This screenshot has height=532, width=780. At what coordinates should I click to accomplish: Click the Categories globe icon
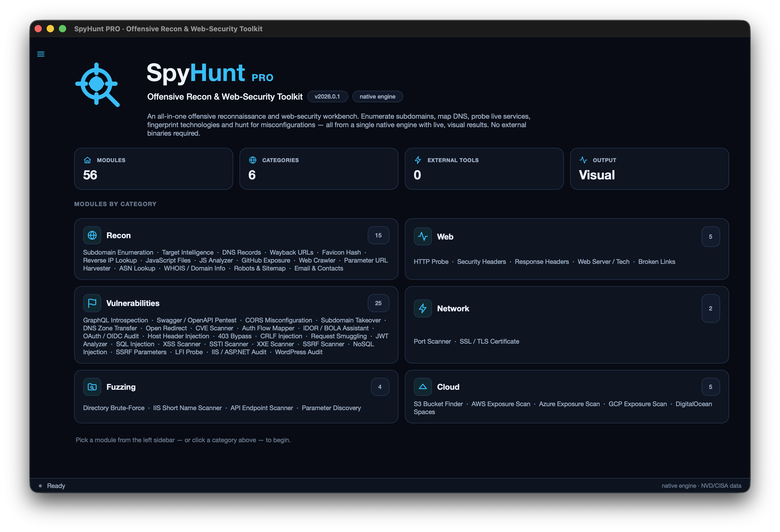tap(253, 160)
